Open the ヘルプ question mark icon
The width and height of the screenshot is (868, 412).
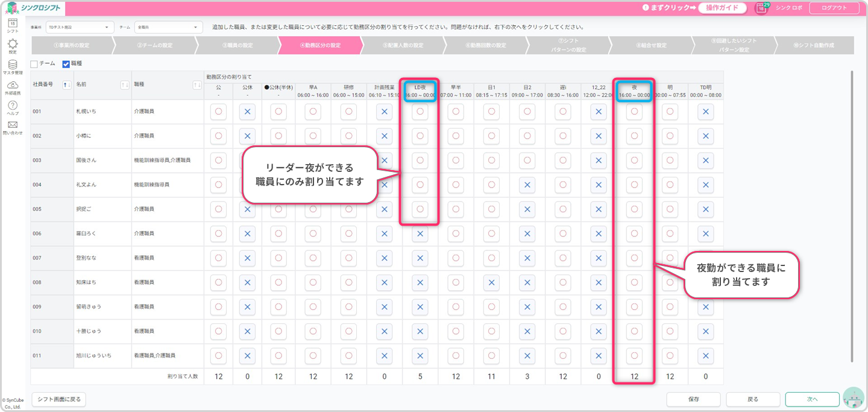pyautogui.click(x=13, y=106)
